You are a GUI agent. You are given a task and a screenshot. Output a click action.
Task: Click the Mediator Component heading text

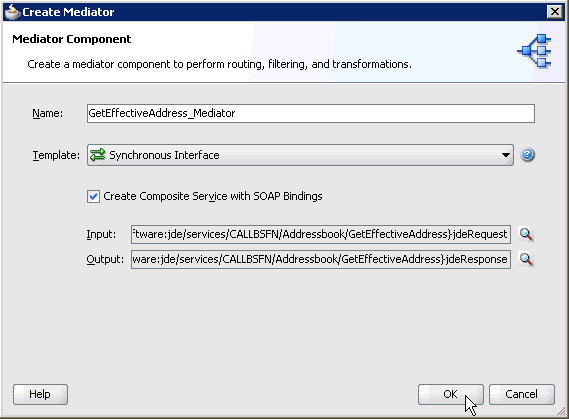[x=71, y=39]
